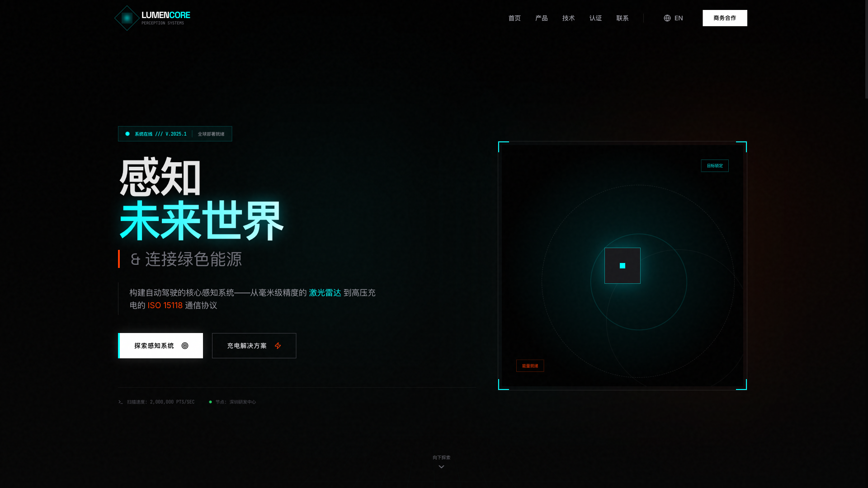868x488 pixels.
Task: Expand the 向下探索 scroll chevron
Action: [441, 466]
